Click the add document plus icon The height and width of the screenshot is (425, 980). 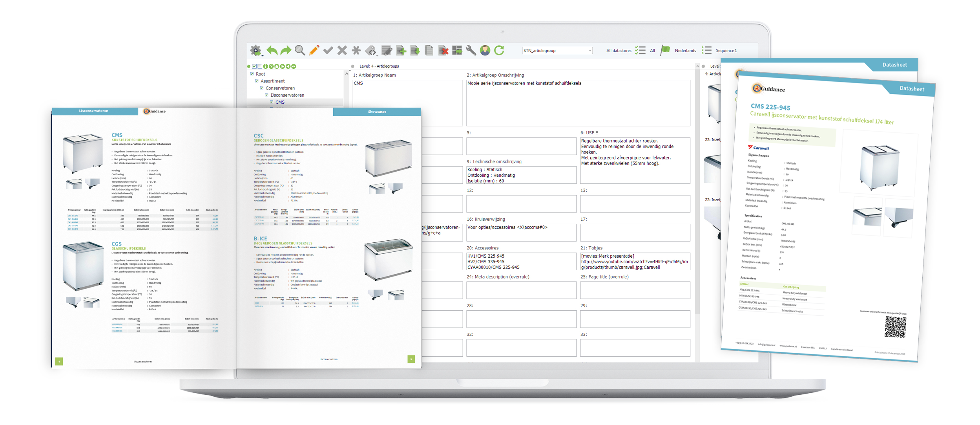click(401, 50)
